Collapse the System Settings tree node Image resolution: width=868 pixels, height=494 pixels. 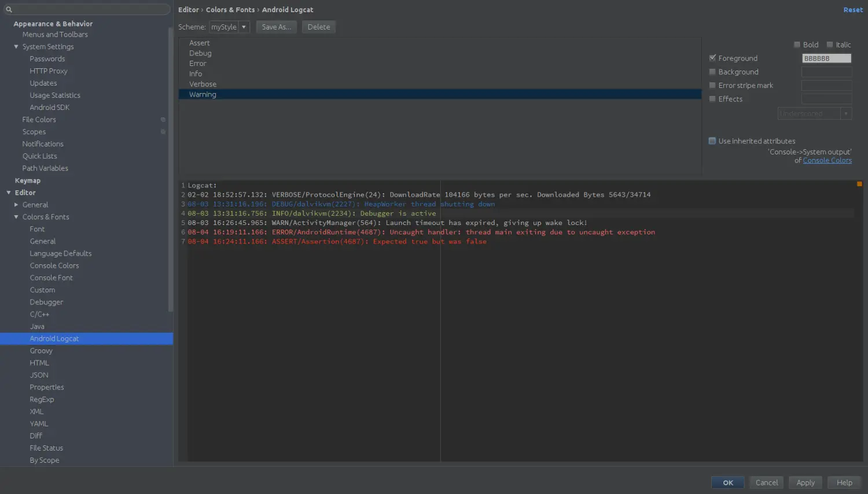click(x=16, y=46)
